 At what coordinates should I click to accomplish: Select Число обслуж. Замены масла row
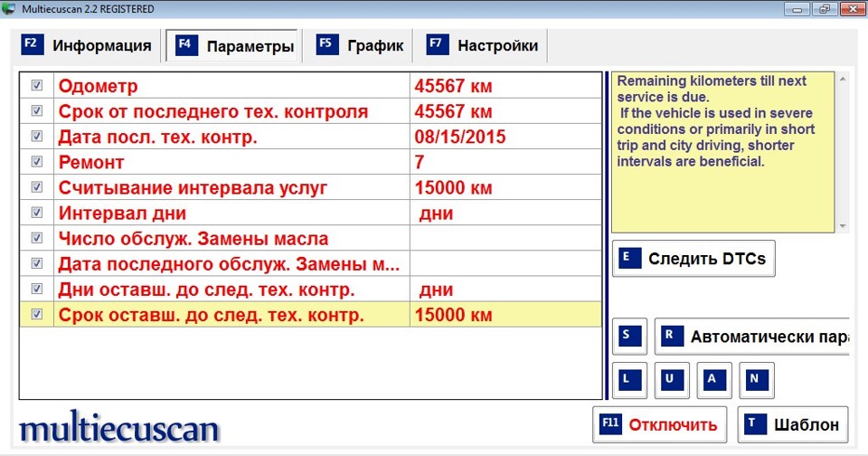tap(310, 239)
